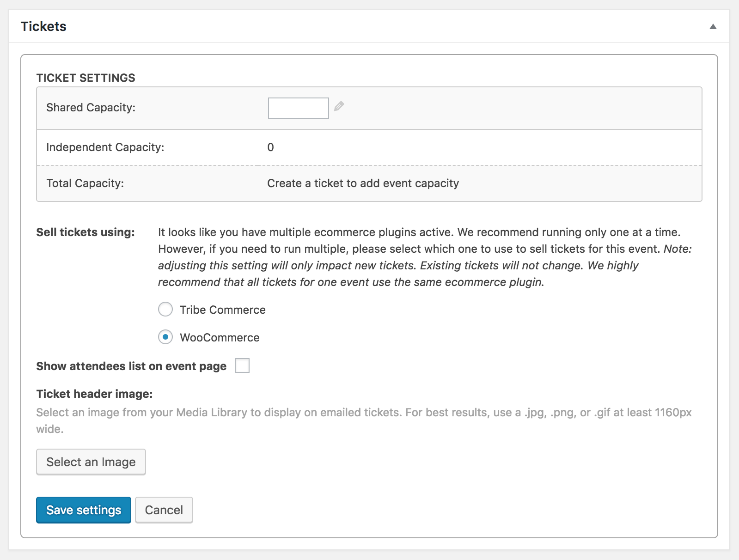Click the pencil edit icon beside Shared Capacity

click(x=339, y=107)
